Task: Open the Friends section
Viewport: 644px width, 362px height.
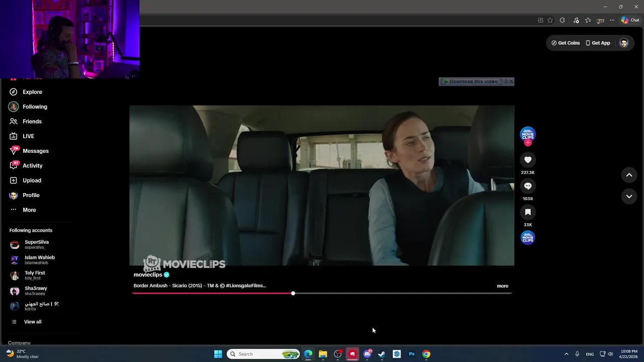Action: [x=26, y=121]
